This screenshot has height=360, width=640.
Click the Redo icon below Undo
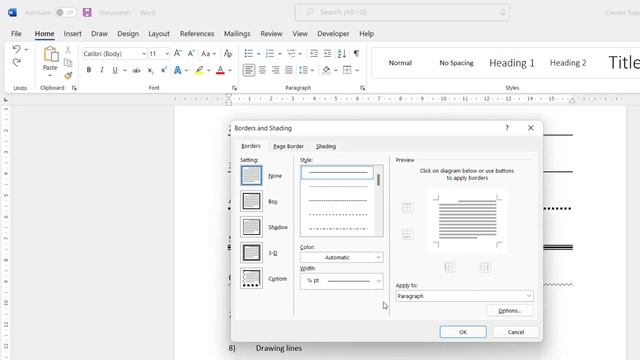tap(16, 62)
